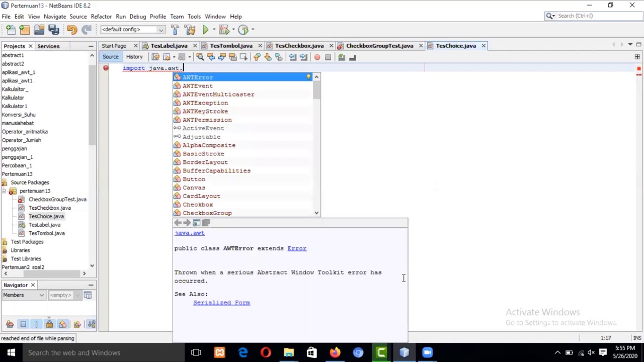
Task: Click the Undo arrow icon
Action: tap(72, 30)
